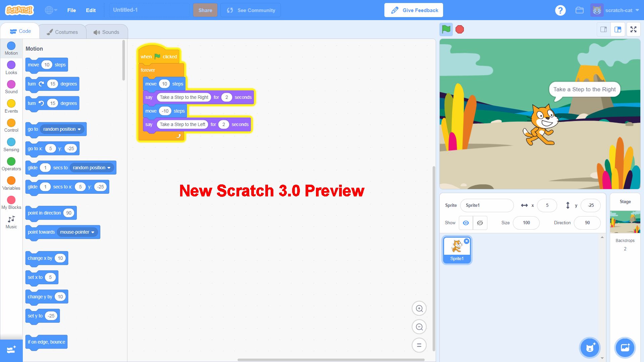The width and height of the screenshot is (644, 362).
Task: Switch to the Costumes tab
Action: (x=61, y=32)
